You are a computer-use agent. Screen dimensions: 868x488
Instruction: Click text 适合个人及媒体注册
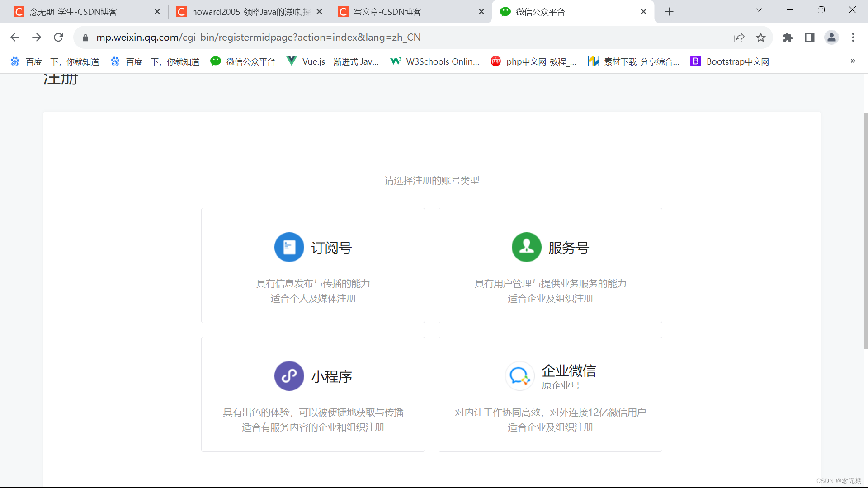[313, 298]
